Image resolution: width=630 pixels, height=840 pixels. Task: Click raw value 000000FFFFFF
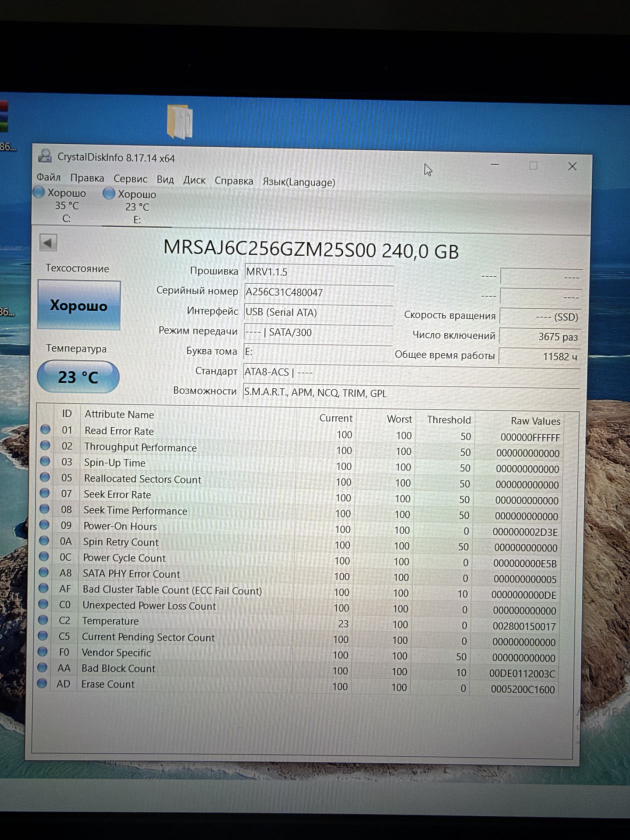pos(530,437)
